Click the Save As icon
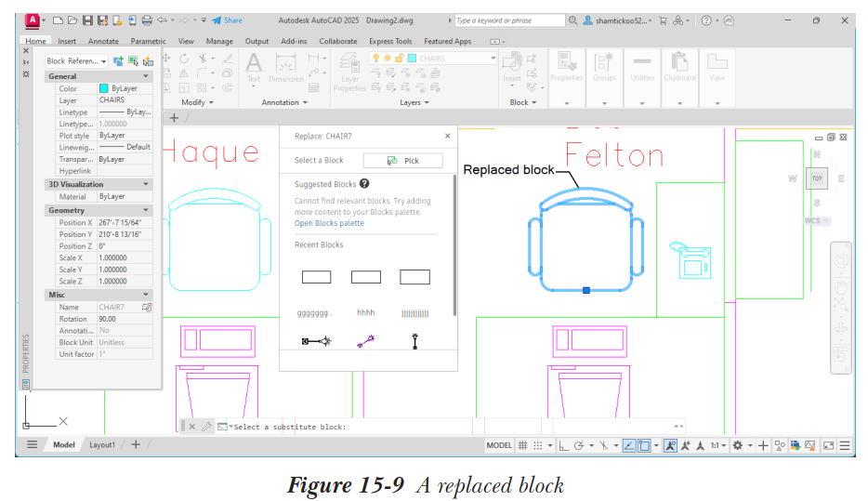The height and width of the screenshot is (501, 868). [102, 20]
